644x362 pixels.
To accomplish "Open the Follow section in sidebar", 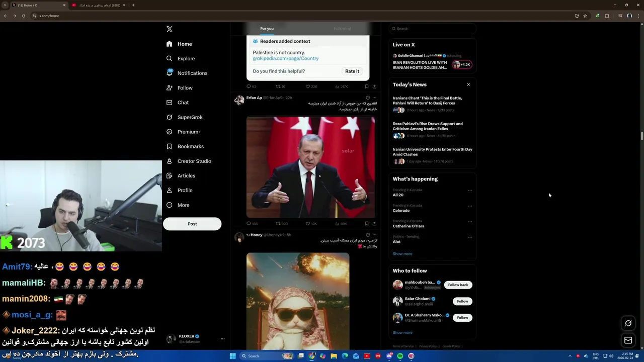I will [179, 87].
